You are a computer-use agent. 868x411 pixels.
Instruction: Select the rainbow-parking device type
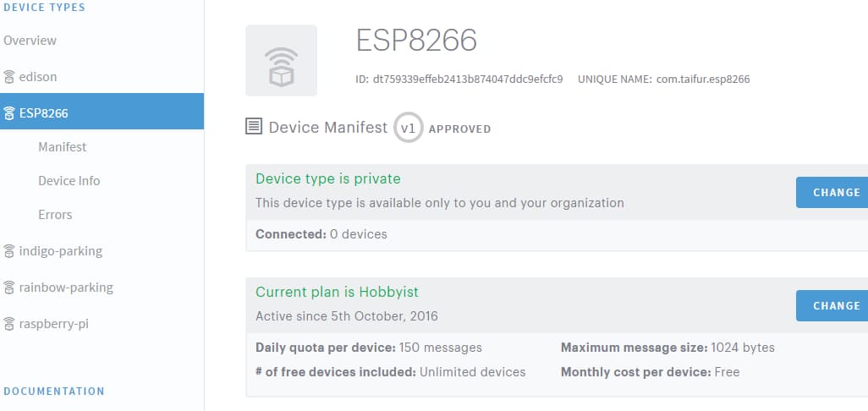[66, 288]
